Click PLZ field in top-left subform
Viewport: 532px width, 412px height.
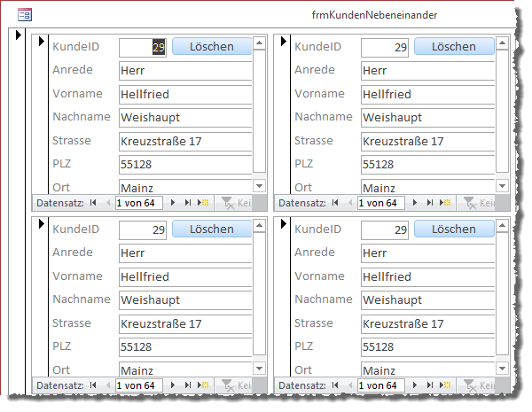click(x=185, y=165)
